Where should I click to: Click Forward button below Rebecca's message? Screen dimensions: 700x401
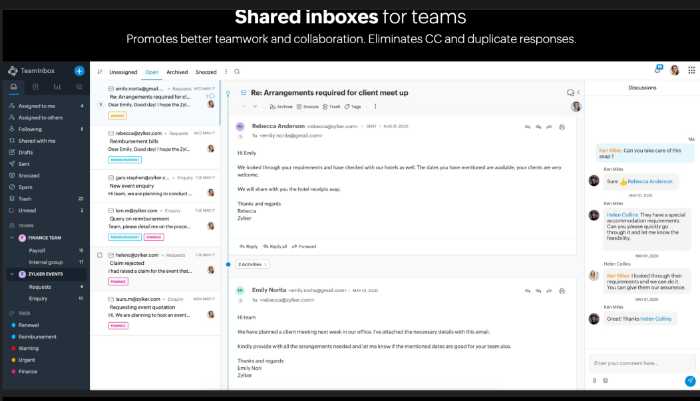click(304, 246)
